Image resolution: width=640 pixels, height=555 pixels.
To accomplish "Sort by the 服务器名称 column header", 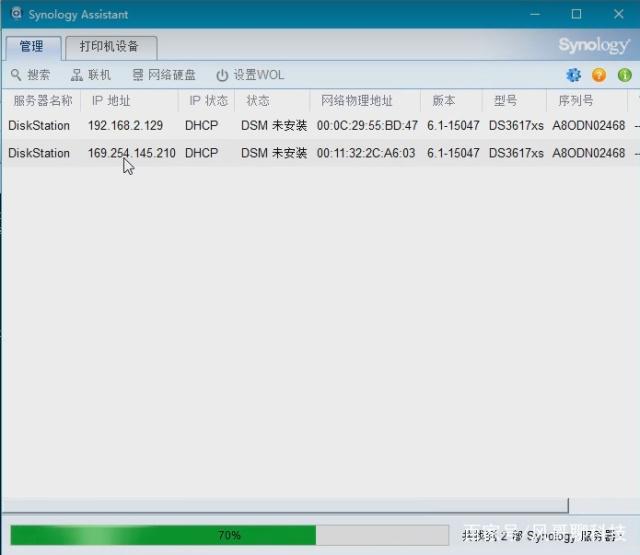I will (42, 101).
